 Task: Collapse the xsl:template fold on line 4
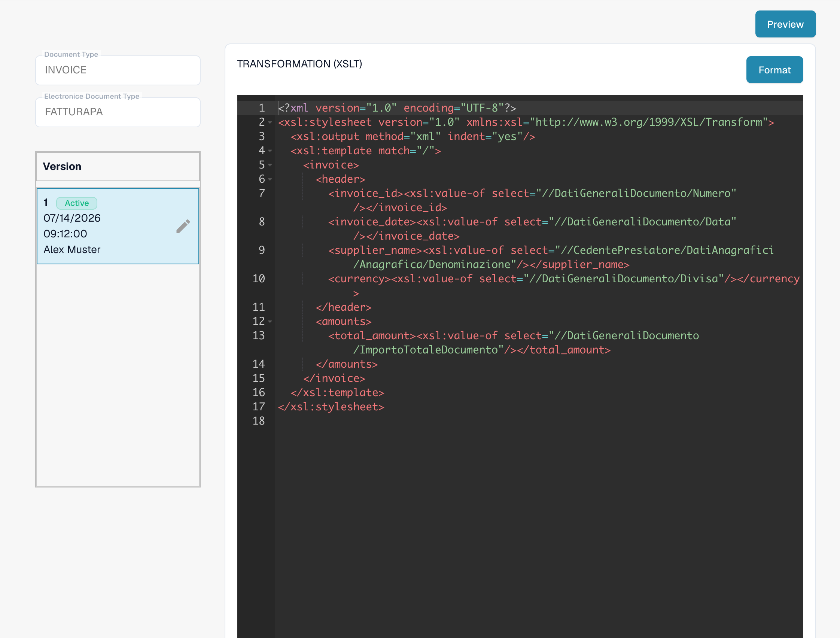click(x=270, y=151)
